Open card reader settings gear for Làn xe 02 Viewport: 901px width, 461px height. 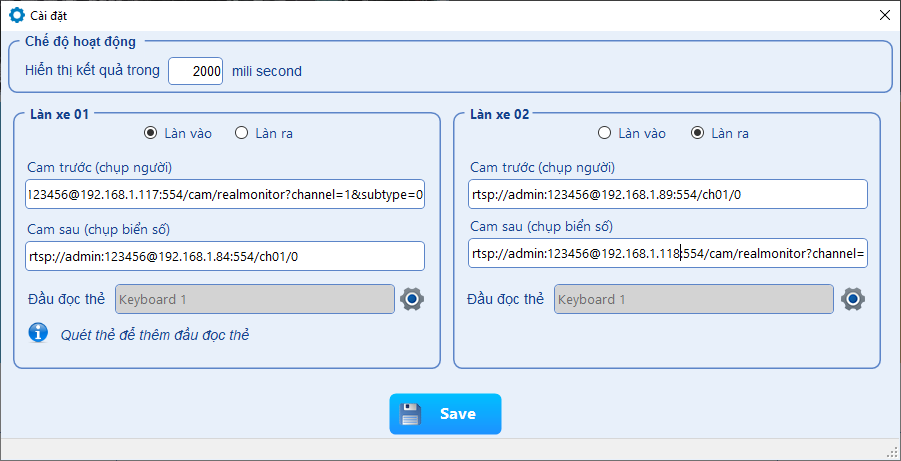[x=852, y=299]
